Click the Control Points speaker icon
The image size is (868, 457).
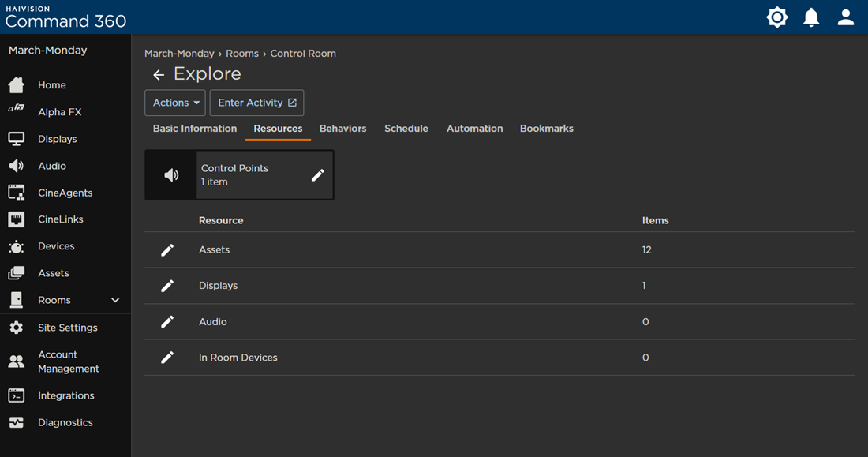click(171, 175)
